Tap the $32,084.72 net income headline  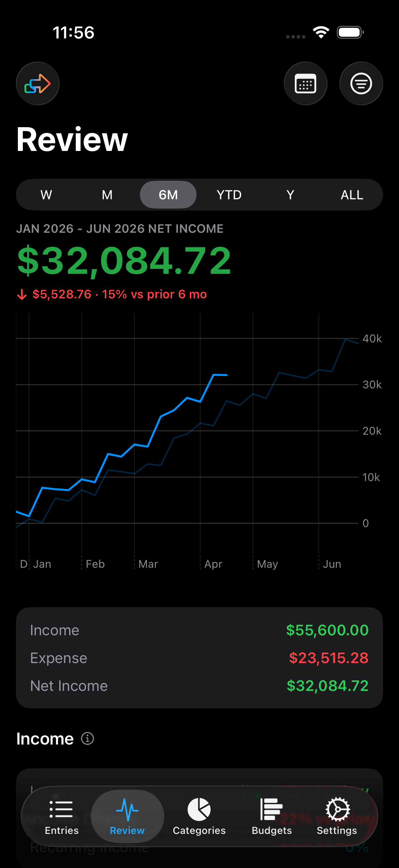(124, 260)
